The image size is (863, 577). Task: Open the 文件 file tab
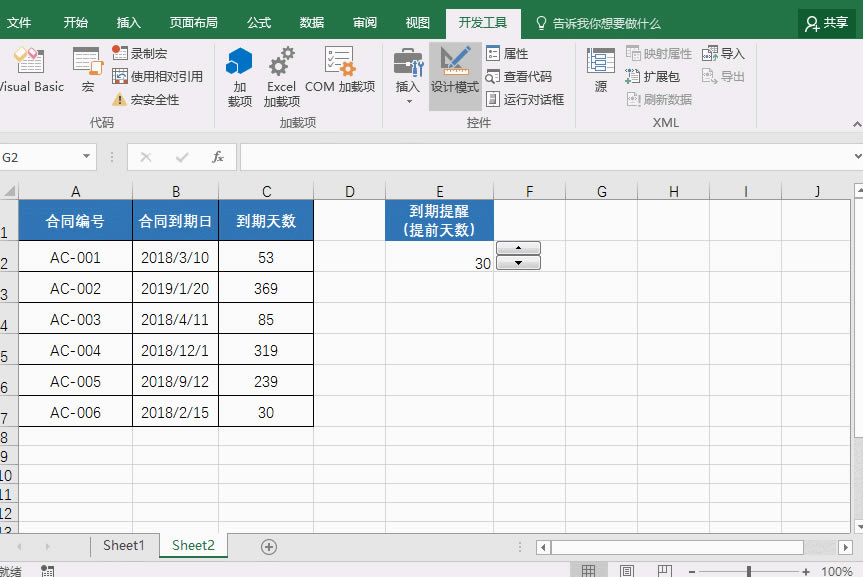point(19,23)
